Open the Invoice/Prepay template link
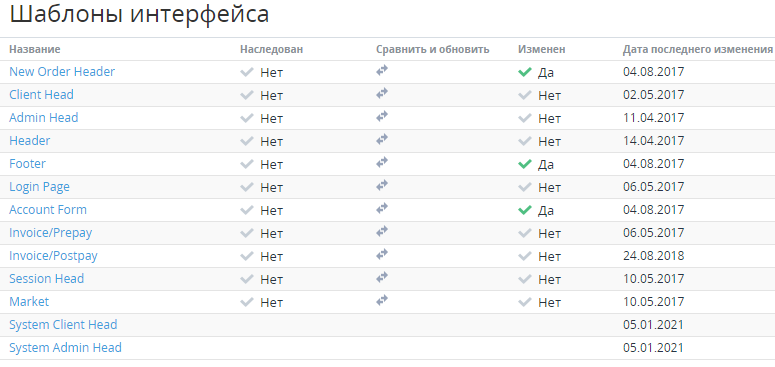 click(x=50, y=233)
